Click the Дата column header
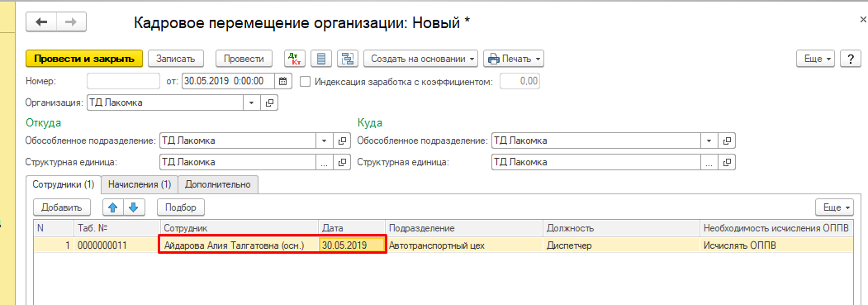 coord(352,228)
